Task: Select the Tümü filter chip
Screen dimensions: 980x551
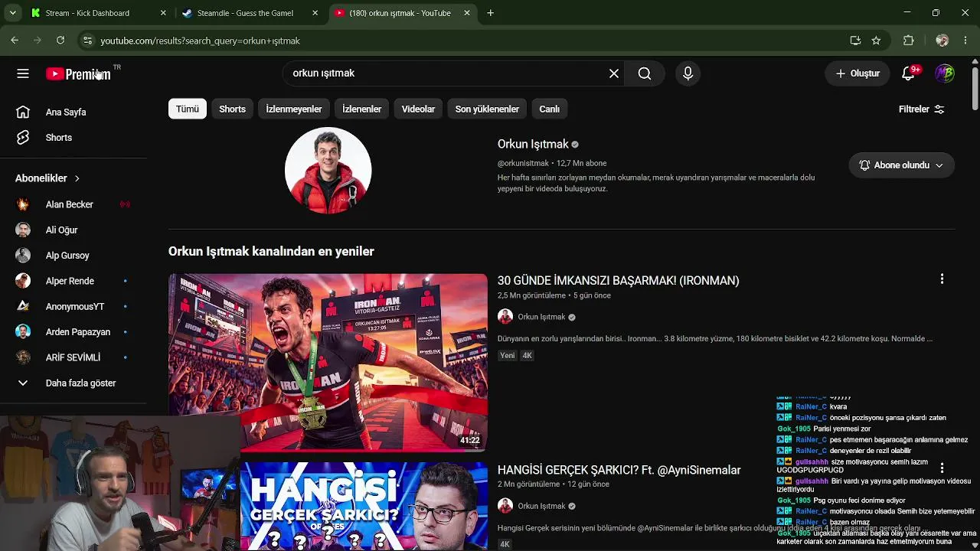Action: tap(188, 109)
